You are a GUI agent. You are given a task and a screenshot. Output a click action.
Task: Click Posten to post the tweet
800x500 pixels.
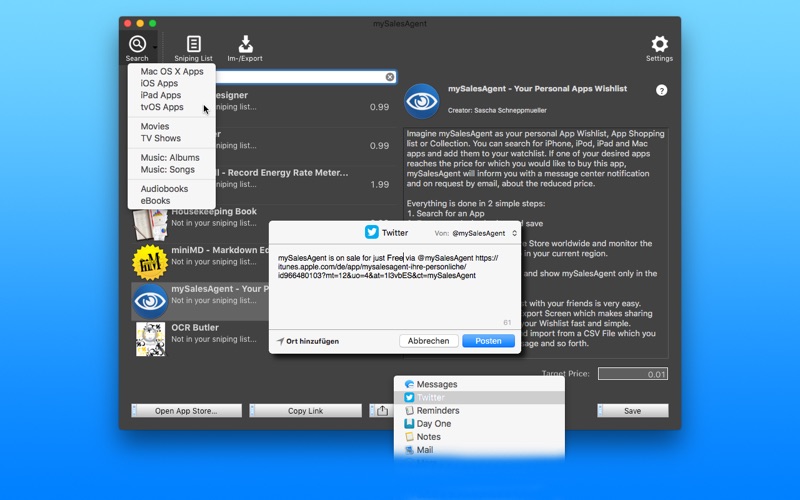click(x=488, y=341)
